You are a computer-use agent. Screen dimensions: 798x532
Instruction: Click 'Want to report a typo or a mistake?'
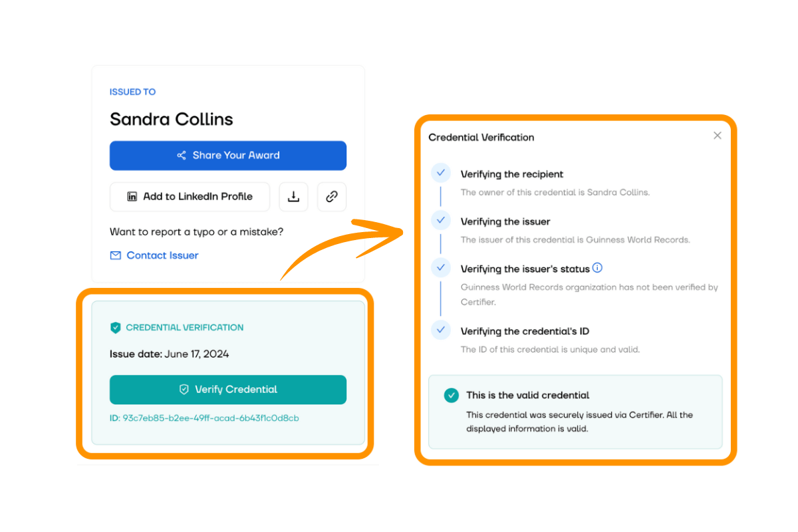coord(197,232)
